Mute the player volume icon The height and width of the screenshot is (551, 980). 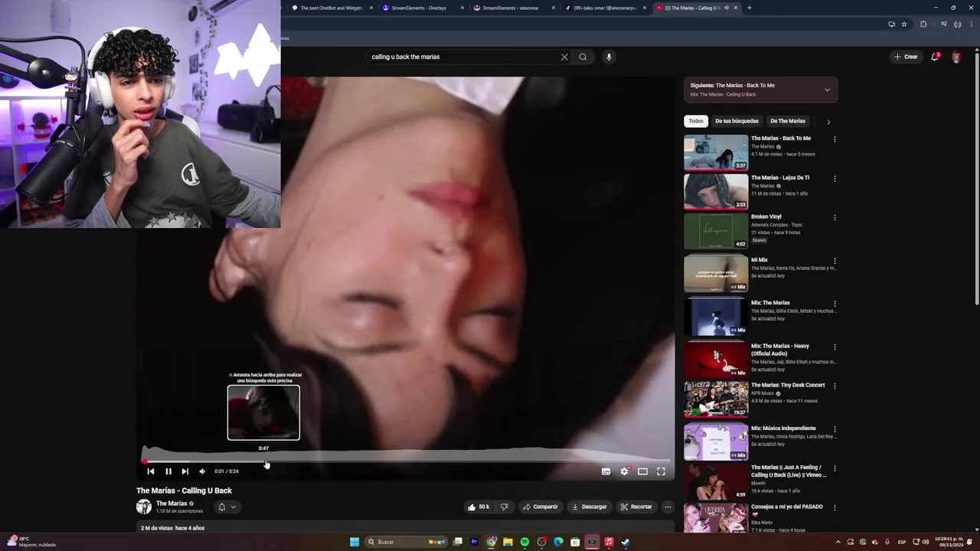[202, 471]
